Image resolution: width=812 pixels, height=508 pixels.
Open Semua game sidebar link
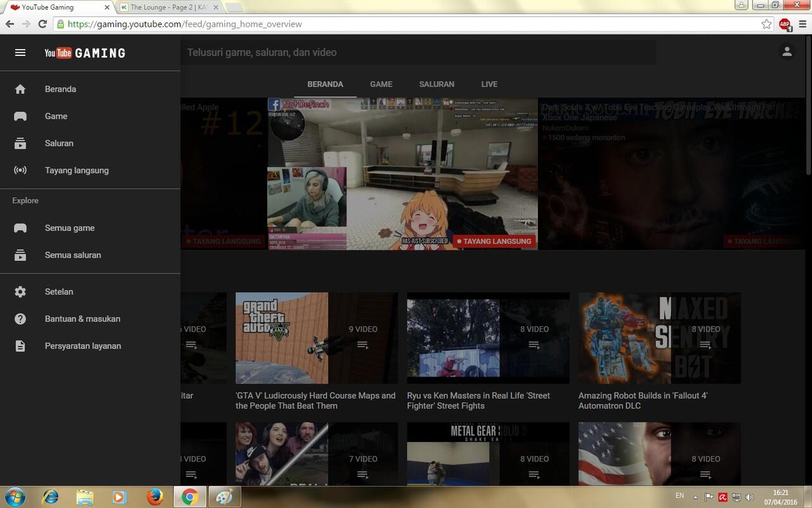coord(70,228)
